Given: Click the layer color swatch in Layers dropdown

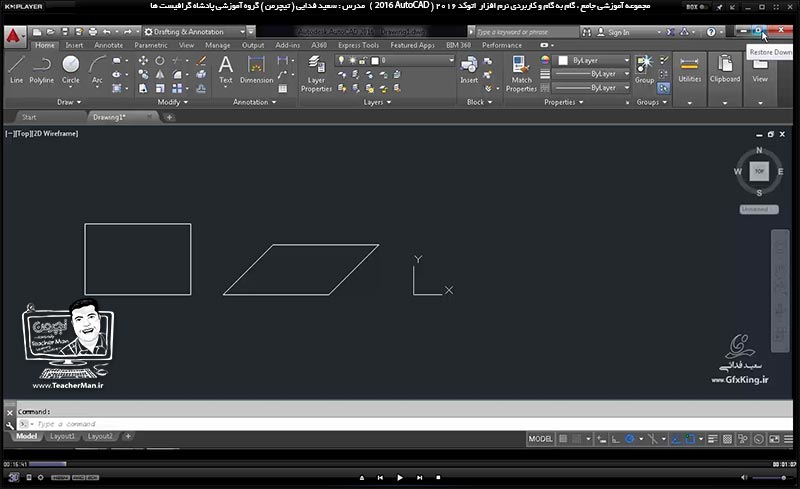Looking at the screenshot, I should click(375, 61).
